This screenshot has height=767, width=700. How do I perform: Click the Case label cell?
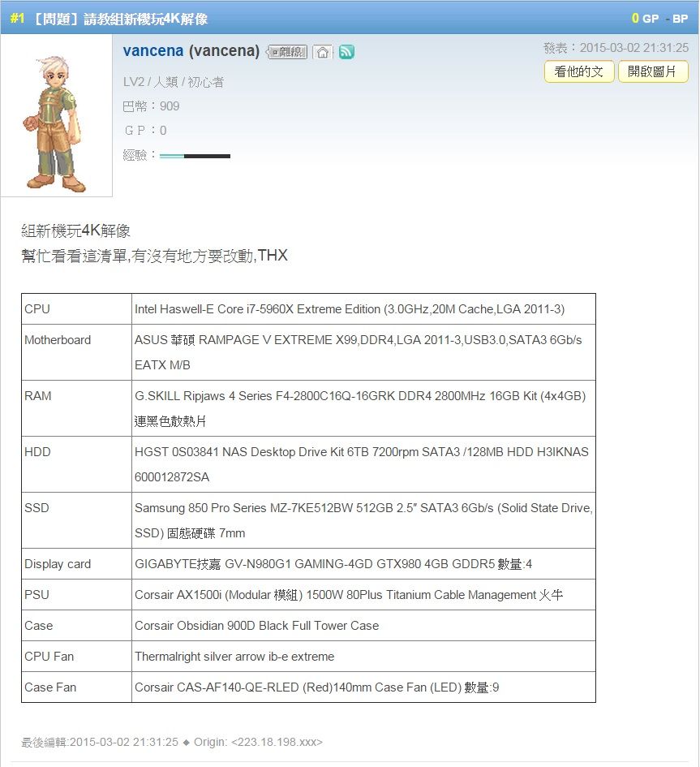(x=76, y=625)
